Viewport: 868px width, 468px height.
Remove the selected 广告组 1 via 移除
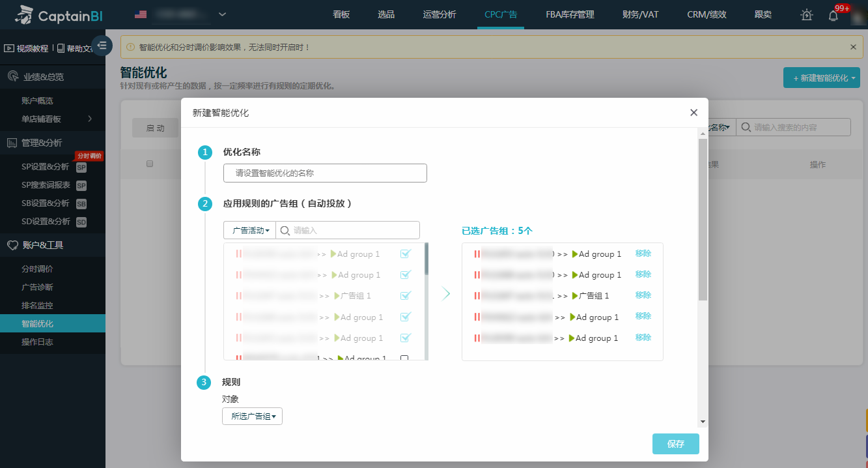(643, 295)
